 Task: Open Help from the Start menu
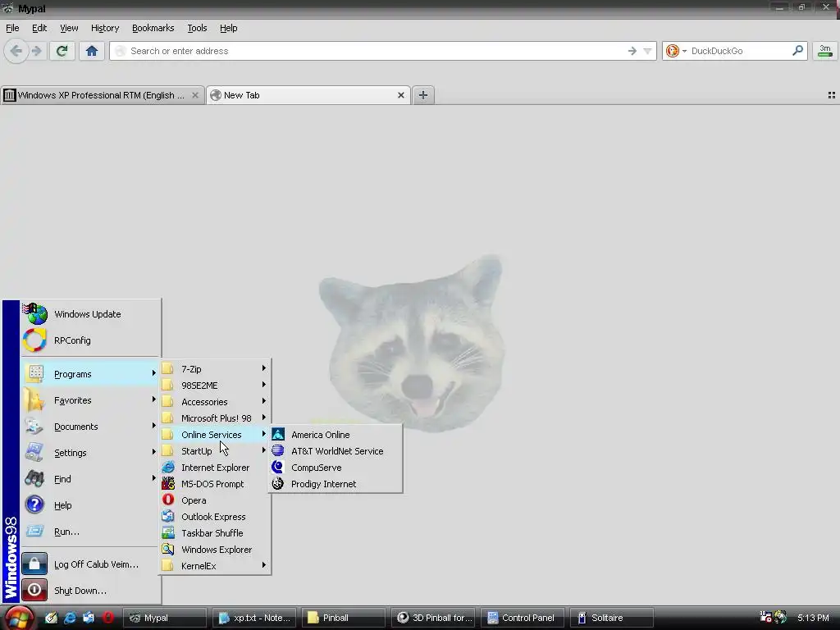[x=90, y=505]
